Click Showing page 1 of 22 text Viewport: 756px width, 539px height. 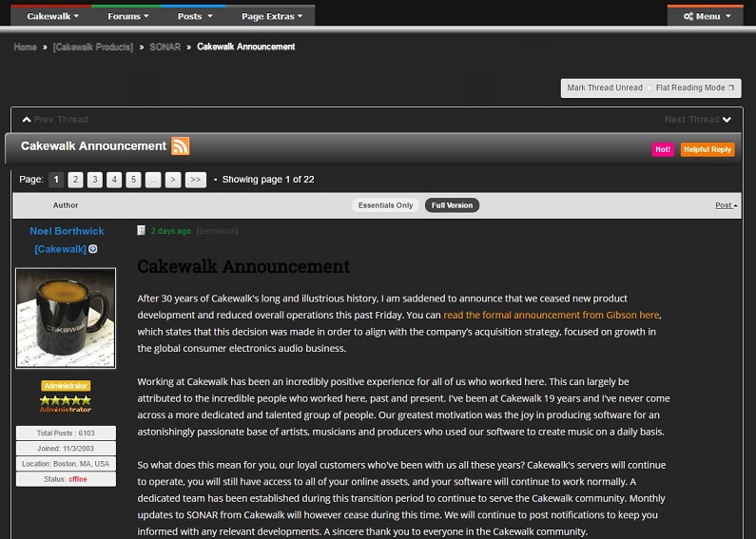point(268,180)
